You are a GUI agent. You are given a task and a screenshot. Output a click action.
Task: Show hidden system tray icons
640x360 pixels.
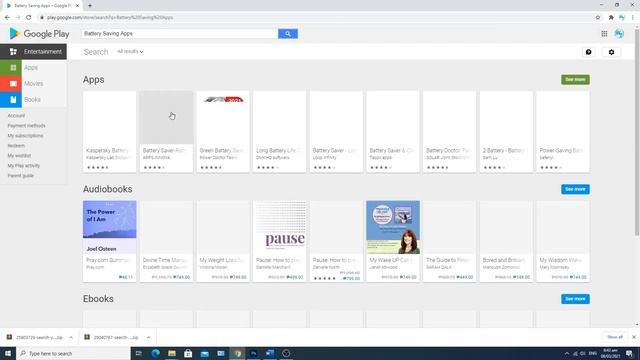pos(567,353)
